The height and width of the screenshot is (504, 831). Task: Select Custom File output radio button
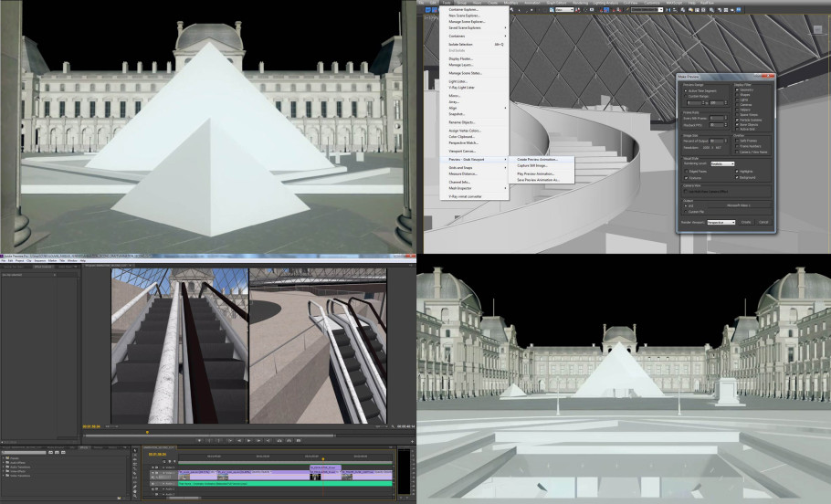pyautogui.click(x=685, y=212)
